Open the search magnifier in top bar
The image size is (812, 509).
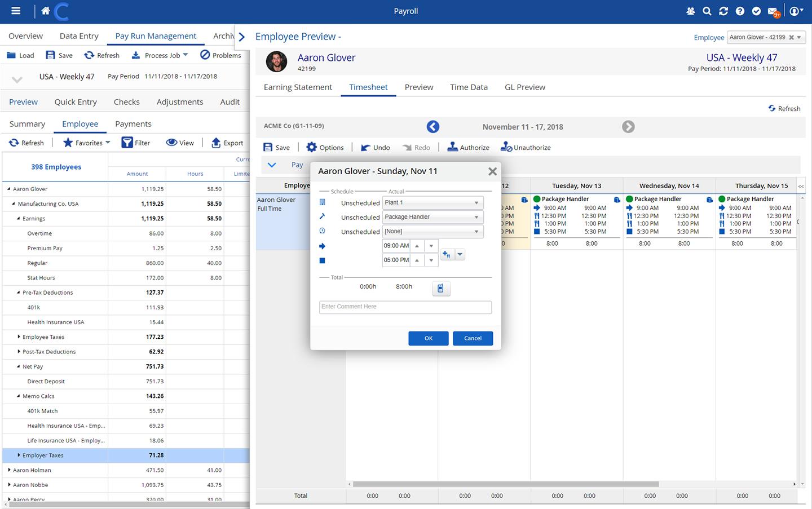[x=707, y=11]
